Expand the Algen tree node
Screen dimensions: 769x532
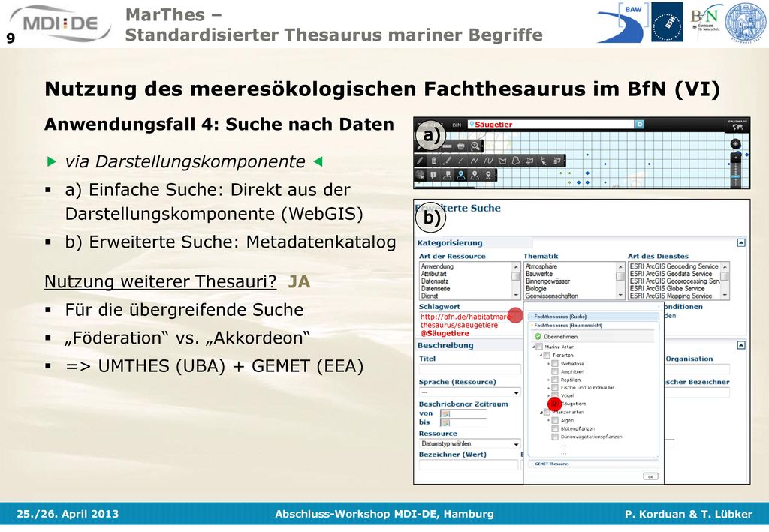pos(549,420)
